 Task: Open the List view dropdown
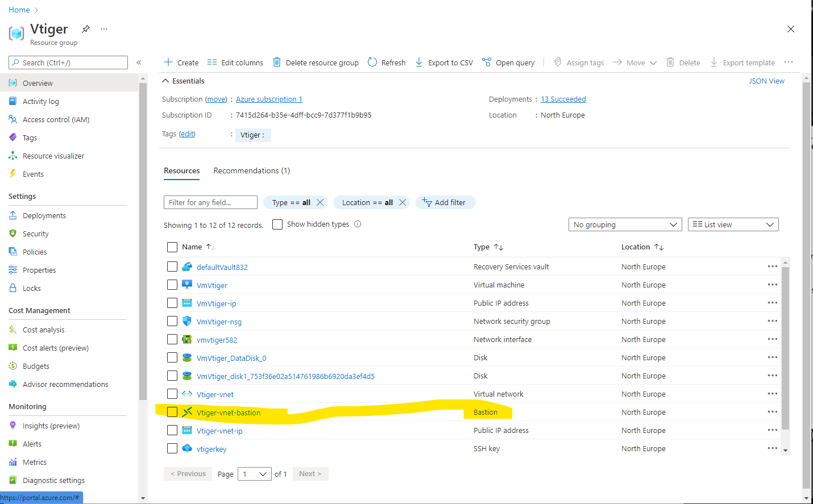pos(733,224)
